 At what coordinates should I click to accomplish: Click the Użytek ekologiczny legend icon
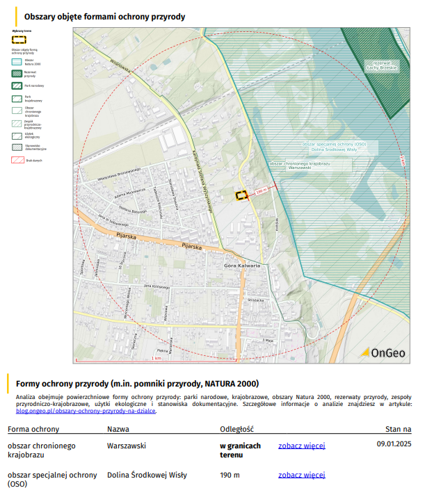[x=17, y=135]
